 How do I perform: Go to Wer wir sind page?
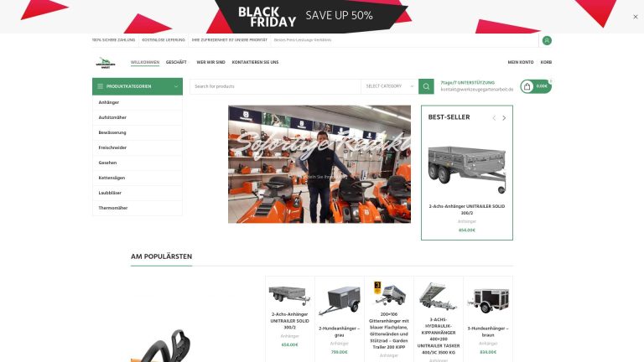point(210,62)
